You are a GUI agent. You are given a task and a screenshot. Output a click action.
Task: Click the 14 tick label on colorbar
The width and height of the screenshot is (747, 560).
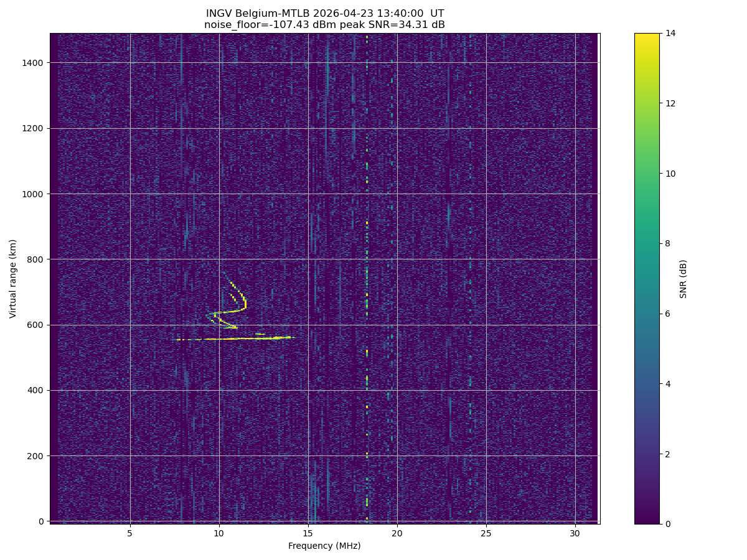point(670,33)
